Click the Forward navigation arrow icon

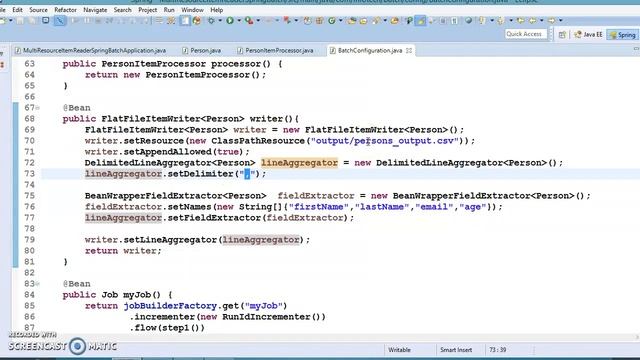pyautogui.click(x=551, y=20)
